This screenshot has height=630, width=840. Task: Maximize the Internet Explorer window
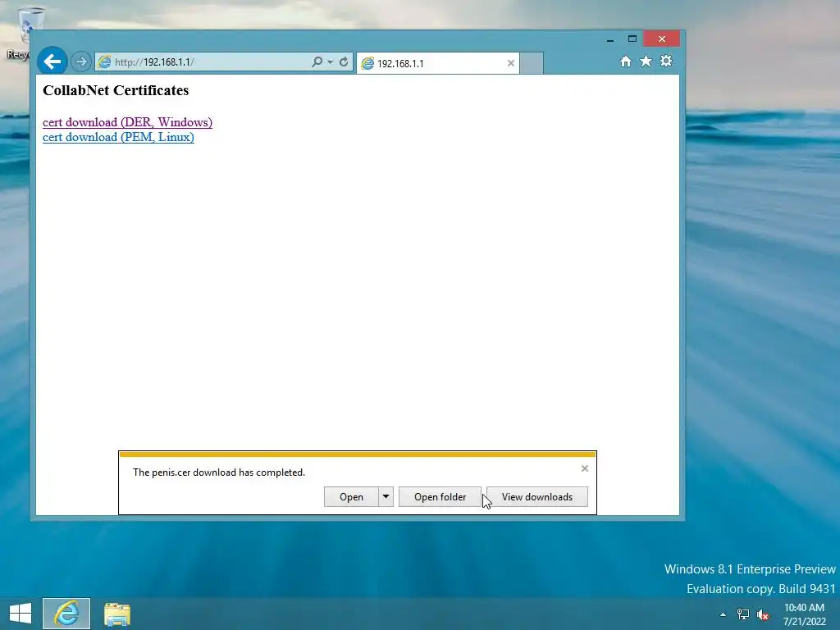[632, 39]
